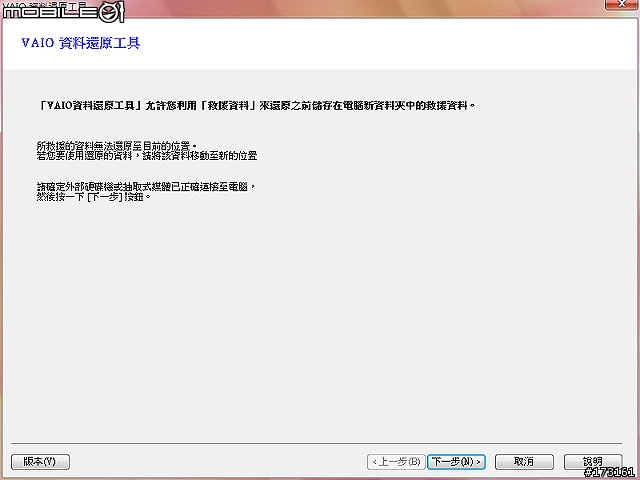The width and height of the screenshot is (640, 480).
Task: Select the VAIO 資料還原工具 heading text
Action: coord(81,43)
